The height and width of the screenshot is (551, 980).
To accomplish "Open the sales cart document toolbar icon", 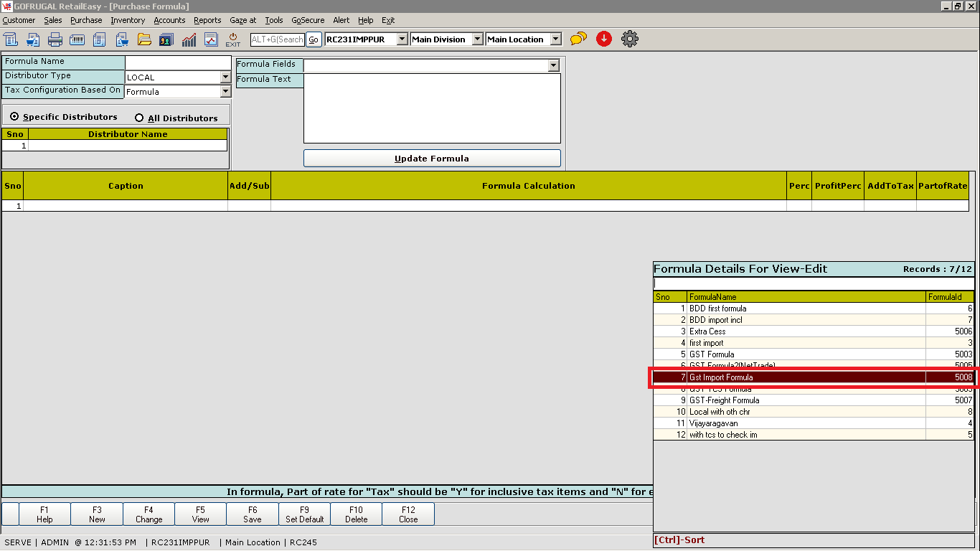I will click(33, 39).
